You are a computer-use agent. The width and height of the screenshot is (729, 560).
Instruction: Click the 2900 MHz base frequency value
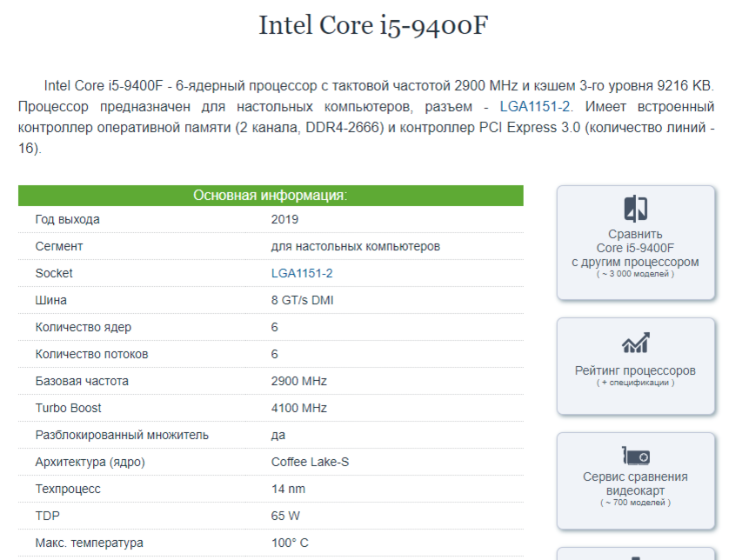click(299, 381)
